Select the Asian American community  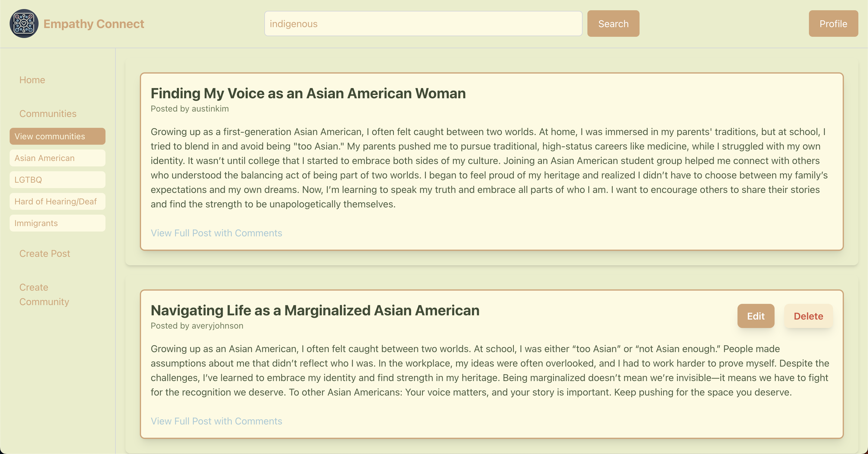[57, 158]
